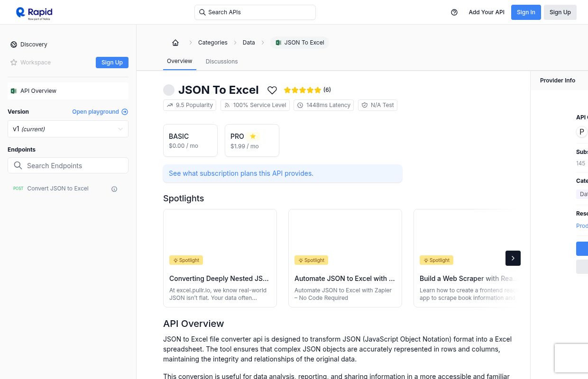588x379 pixels.
Task: Click See what subscription plans this API provides
Action: 241,173
